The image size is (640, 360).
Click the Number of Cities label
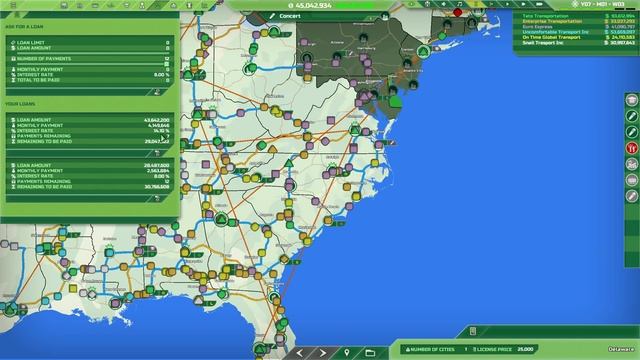[x=432, y=349]
